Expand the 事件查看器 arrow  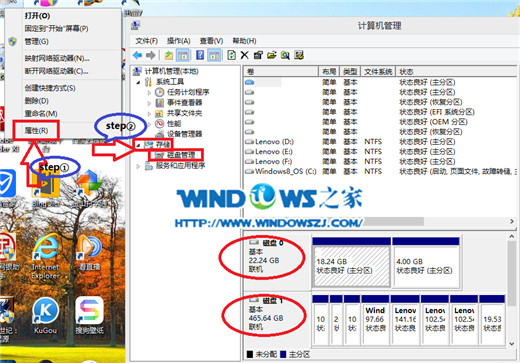click(x=149, y=103)
